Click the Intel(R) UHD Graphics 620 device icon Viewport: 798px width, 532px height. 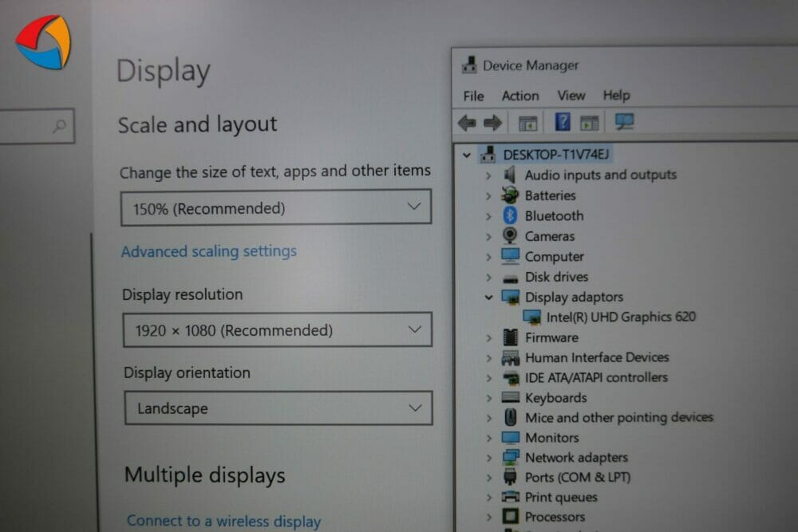point(532,317)
